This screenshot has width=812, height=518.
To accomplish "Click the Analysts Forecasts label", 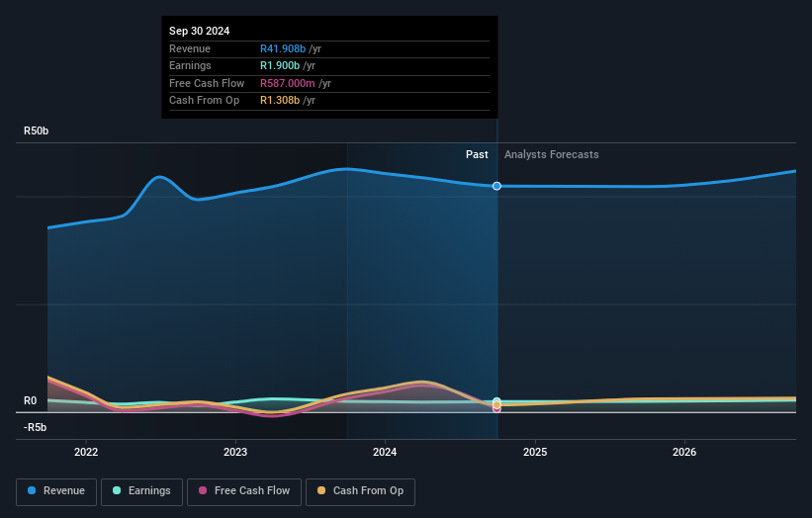I will tap(552, 154).
